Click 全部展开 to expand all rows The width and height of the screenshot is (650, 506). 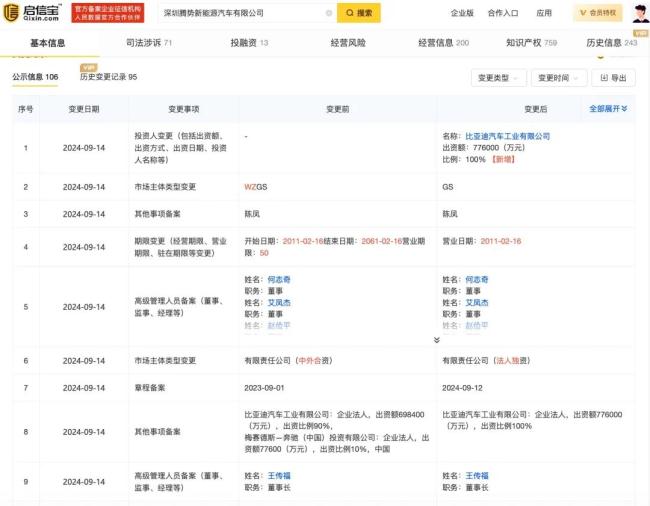click(x=608, y=109)
